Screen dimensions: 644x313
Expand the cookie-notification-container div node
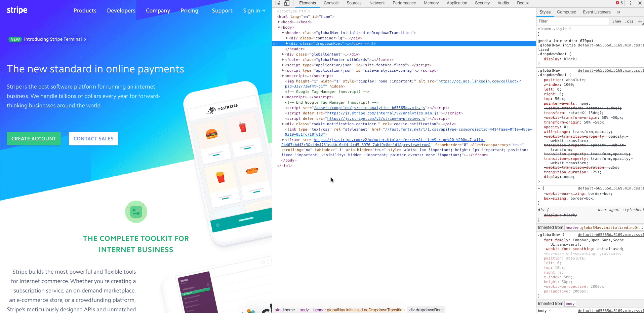(283, 124)
